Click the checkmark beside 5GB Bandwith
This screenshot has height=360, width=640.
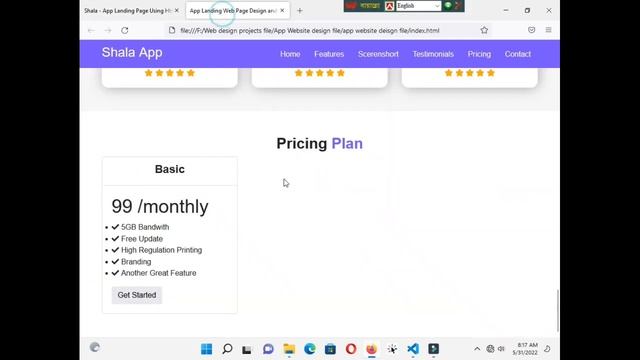tap(115, 227)
